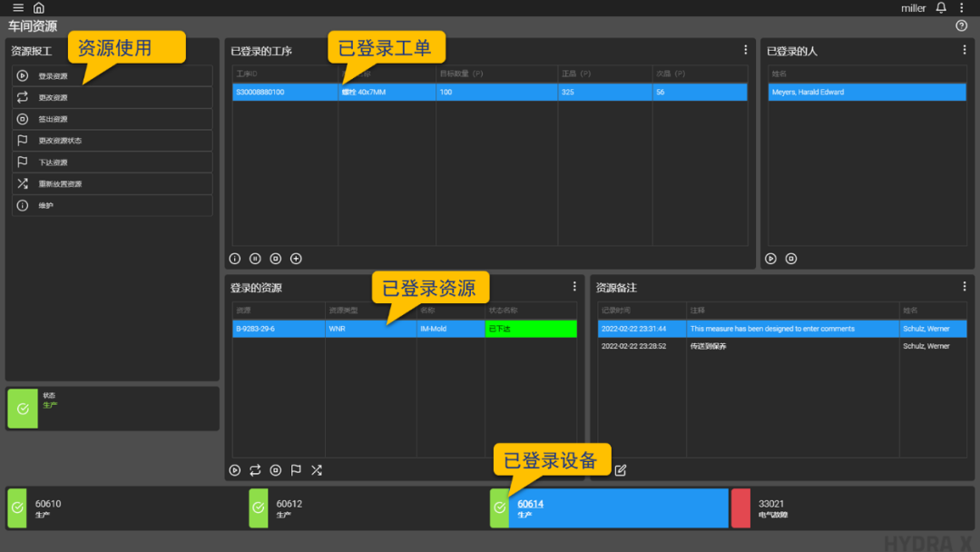Click the miller user name
This screenshot has height=552, width=980.
tap(913, 8)
